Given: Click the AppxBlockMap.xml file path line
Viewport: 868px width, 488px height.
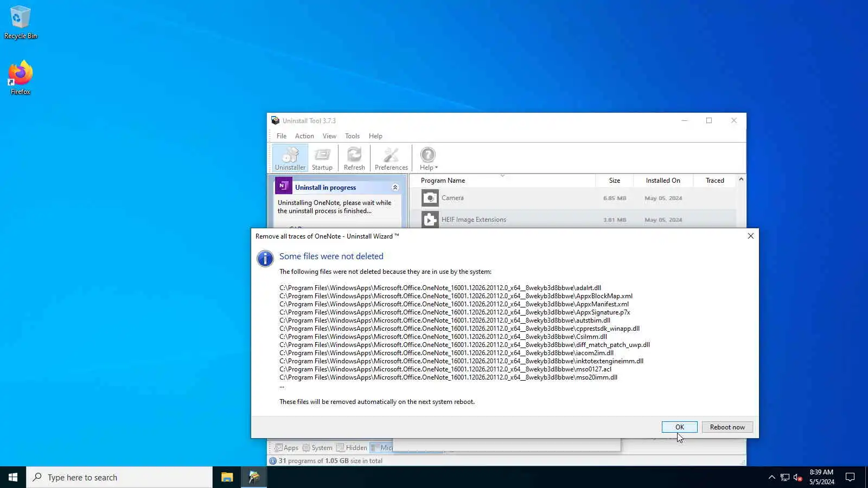Looking at the screenshot, I should coord(456,296).
